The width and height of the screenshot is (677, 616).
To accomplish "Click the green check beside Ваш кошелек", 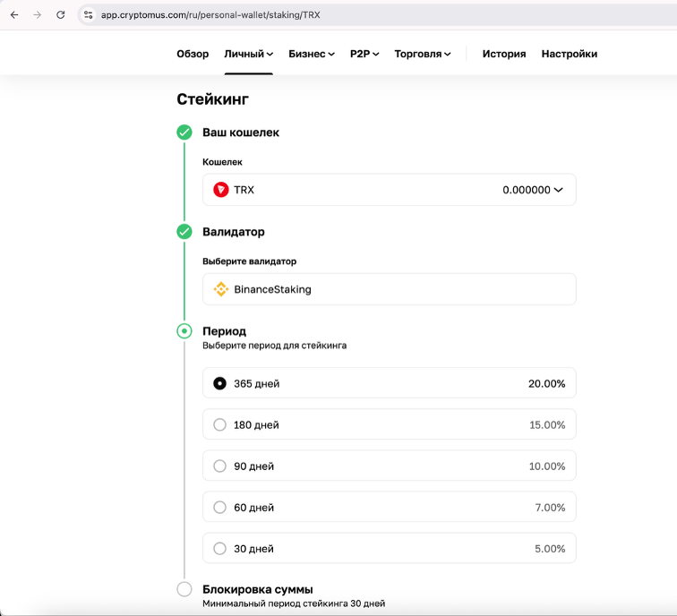I will (x=184, y=133).
